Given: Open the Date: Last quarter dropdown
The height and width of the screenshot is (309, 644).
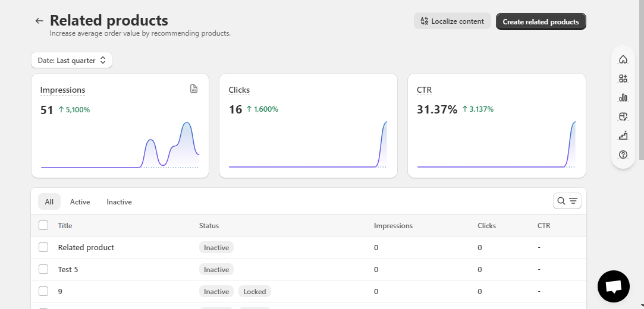Looking at the screenshot, I should click(x=71, y=61).
